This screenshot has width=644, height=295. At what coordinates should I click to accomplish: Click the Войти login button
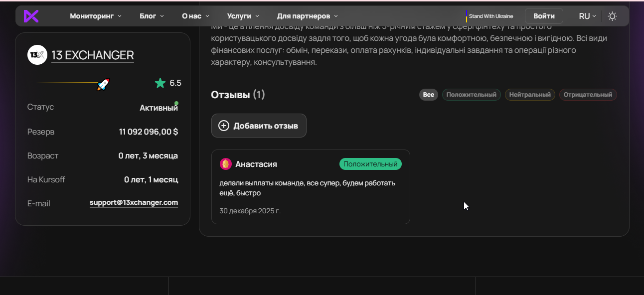544,16
